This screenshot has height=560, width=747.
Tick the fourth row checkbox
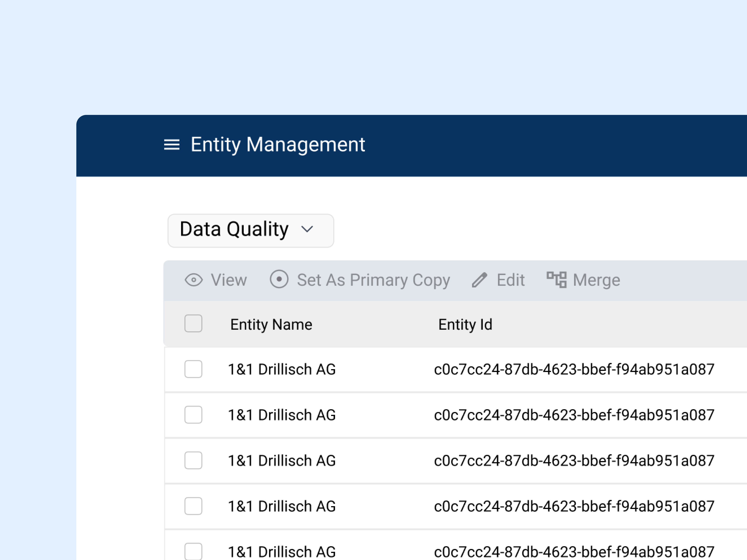click(193, 506)
